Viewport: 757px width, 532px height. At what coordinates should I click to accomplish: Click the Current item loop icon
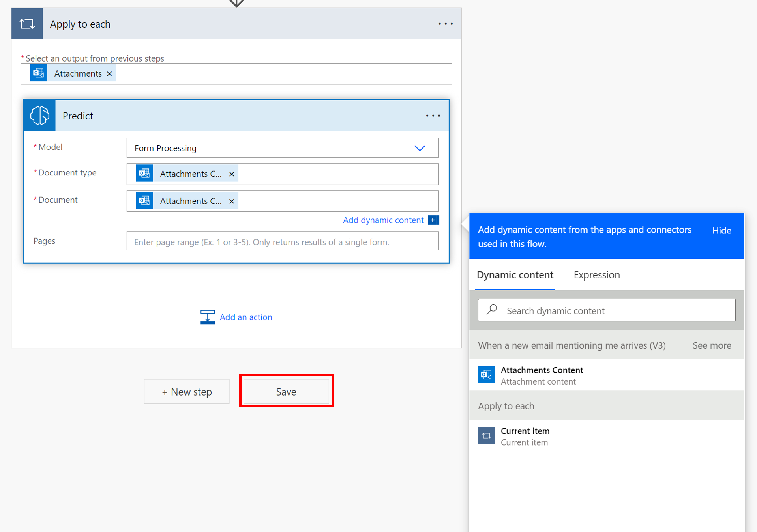point(486,436)
